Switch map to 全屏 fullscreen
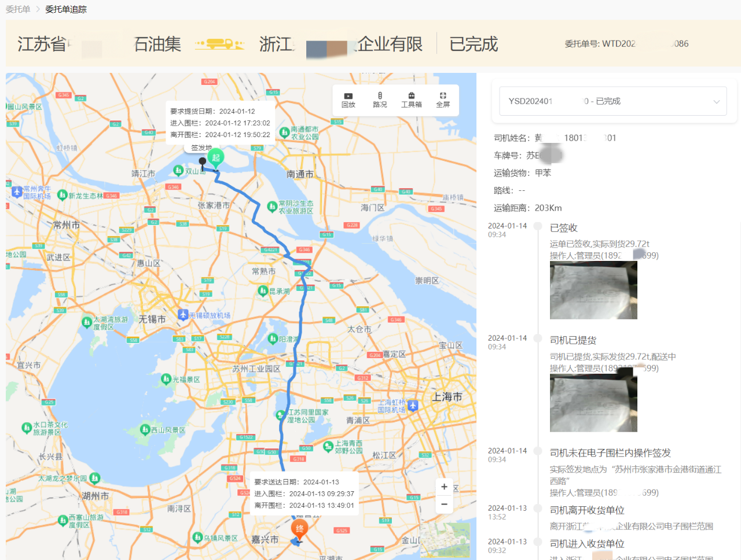 click(443, 100)
